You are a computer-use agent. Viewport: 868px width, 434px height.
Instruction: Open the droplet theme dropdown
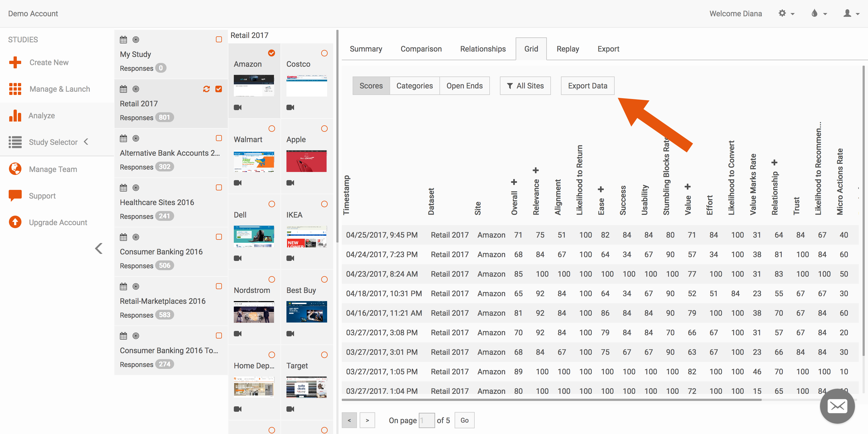point(819,14)
